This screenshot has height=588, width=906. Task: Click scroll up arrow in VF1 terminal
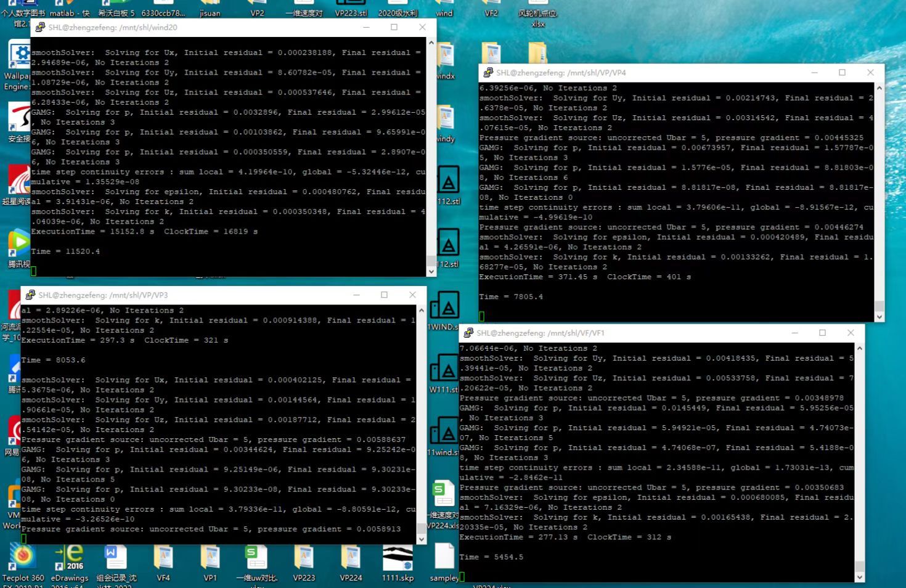point(859,348)
